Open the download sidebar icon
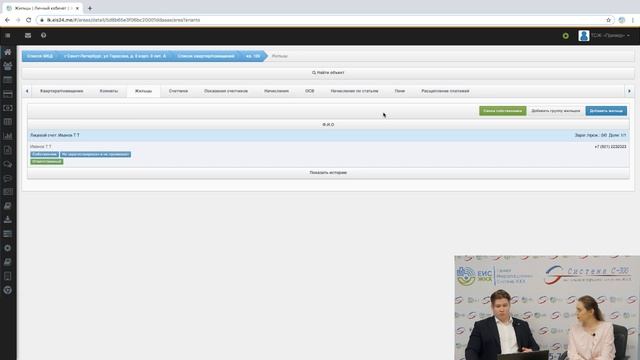640x360 pixels. 8,220
